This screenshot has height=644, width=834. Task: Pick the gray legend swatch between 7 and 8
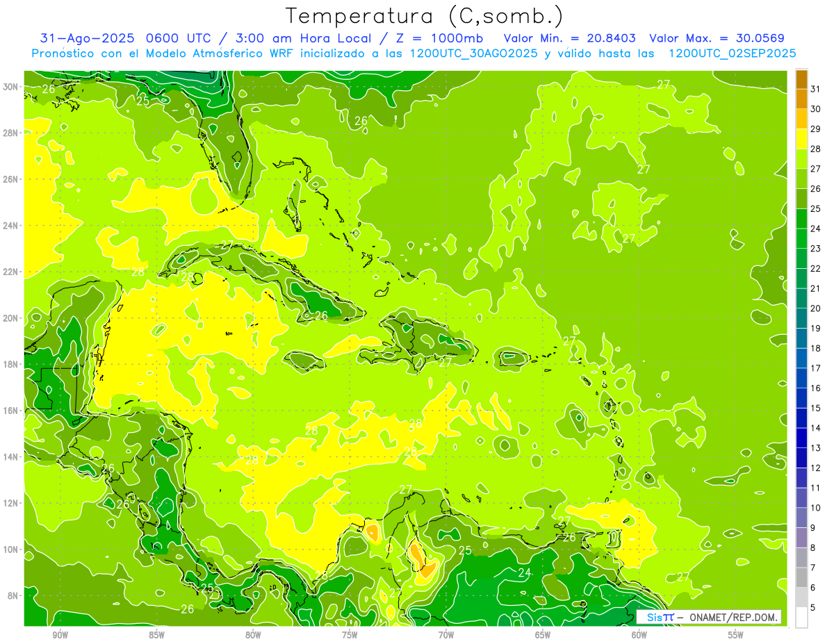801,557
